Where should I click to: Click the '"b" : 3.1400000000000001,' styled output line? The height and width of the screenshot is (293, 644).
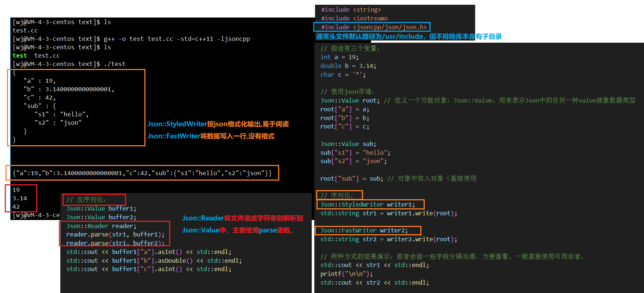pyautogui.click(x=69, y=89)
